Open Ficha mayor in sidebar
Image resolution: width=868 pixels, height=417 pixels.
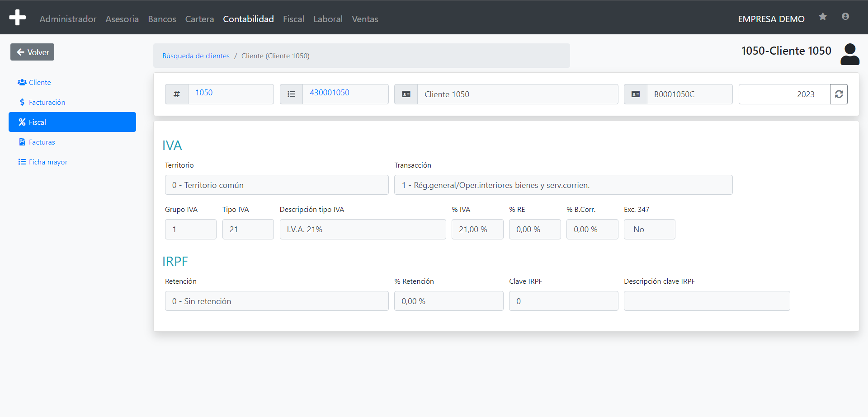coord(72,162)
